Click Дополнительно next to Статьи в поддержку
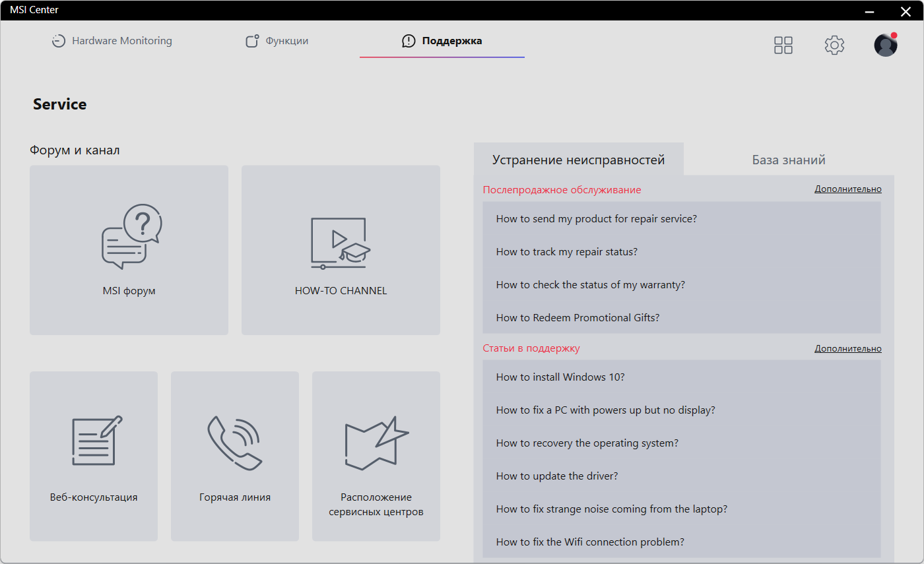The width and height of the screenshot is (924, 564). (x=848, y=349)
